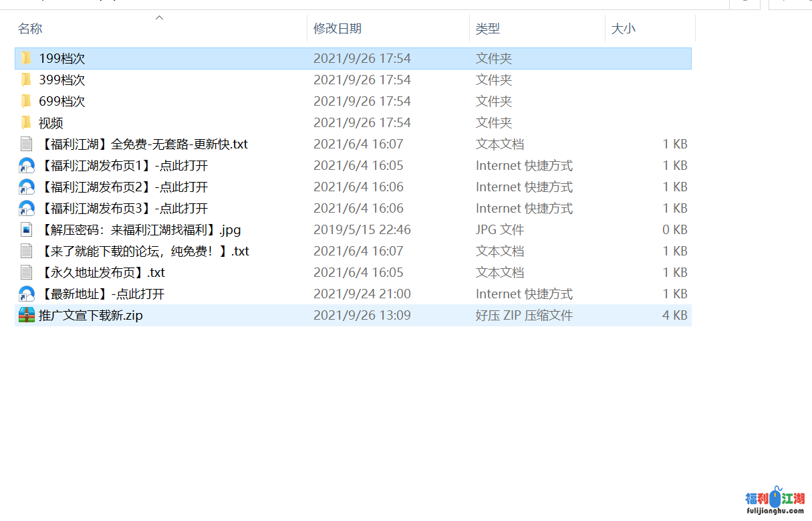This screenshot has width=812, height=521.
Task: Click the 永久地址发布页 text file icon
Action: point(26,272)
